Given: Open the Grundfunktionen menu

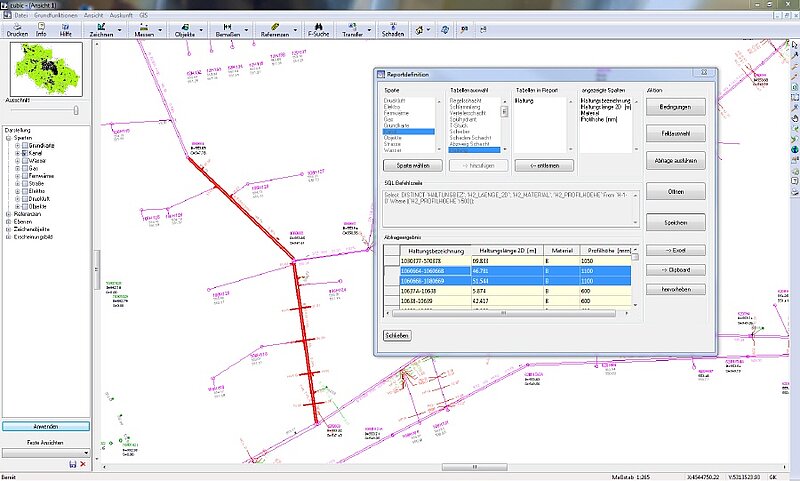Looking at the screenshot, I should [53, 17].
